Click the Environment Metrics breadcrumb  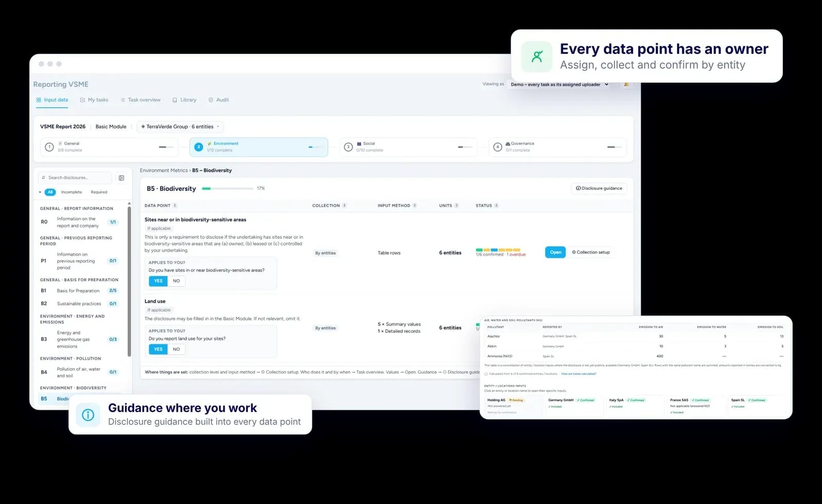pos(164,171)
